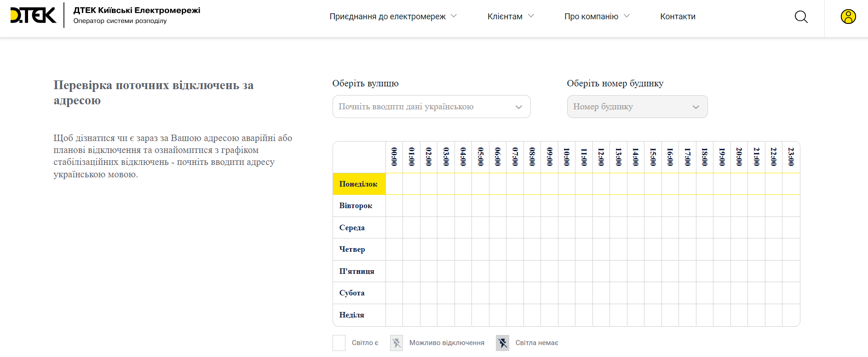
Task: Click the 23:00 column header
Action: coord(791,157)
